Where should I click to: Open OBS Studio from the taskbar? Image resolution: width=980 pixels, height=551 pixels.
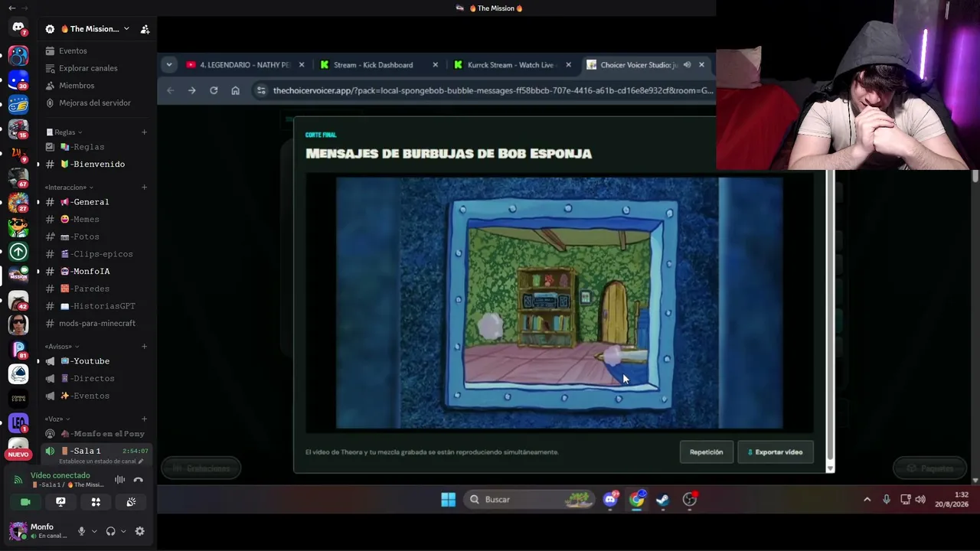(x=690, y=500)
